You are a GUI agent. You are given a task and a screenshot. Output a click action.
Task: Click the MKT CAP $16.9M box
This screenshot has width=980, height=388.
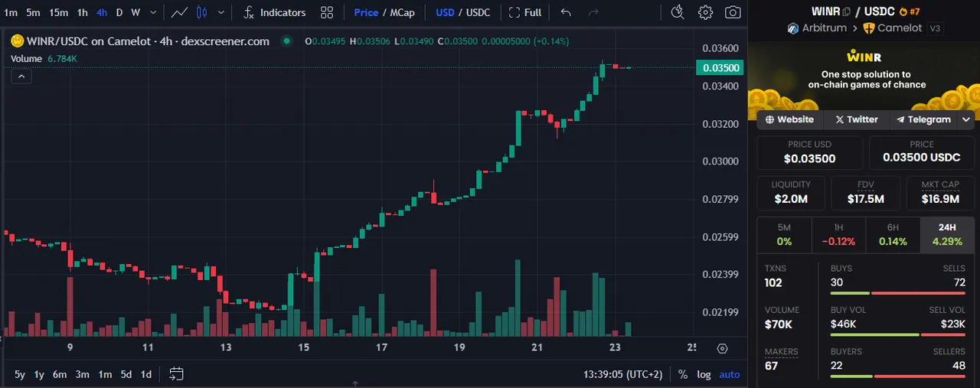coord(940,193)
